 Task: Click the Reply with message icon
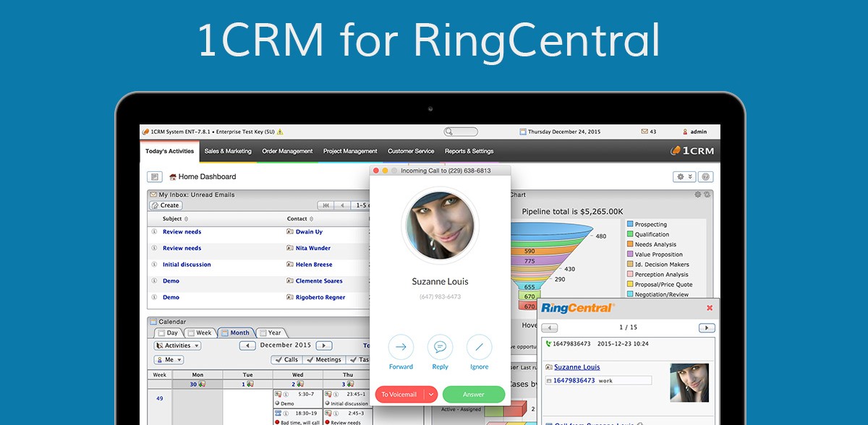coord(440,347)
